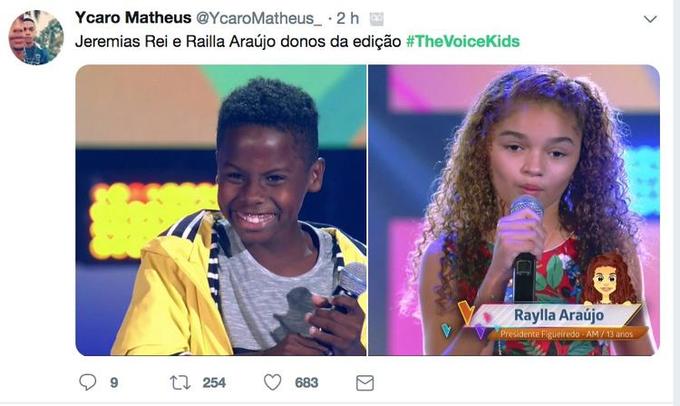Like the tweet with the heart icon
Viewport: 680px width, 406px height.
click(273, 382)
